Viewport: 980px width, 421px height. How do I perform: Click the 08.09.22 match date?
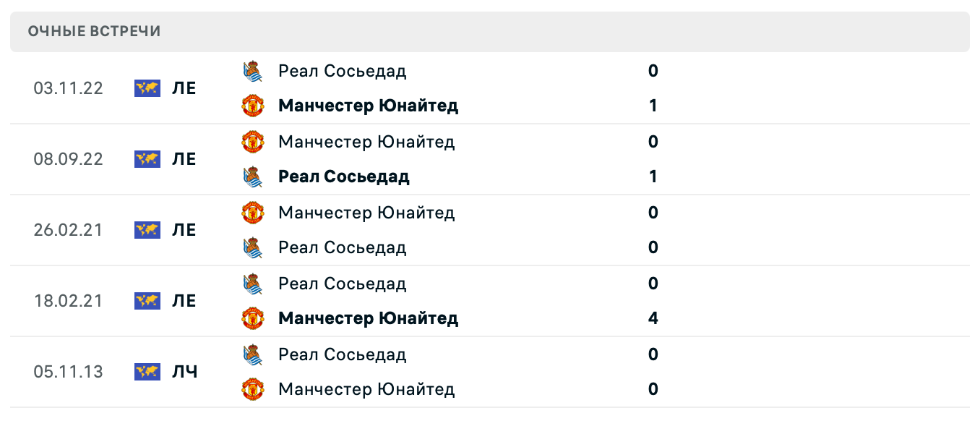[x=68, y=159]
